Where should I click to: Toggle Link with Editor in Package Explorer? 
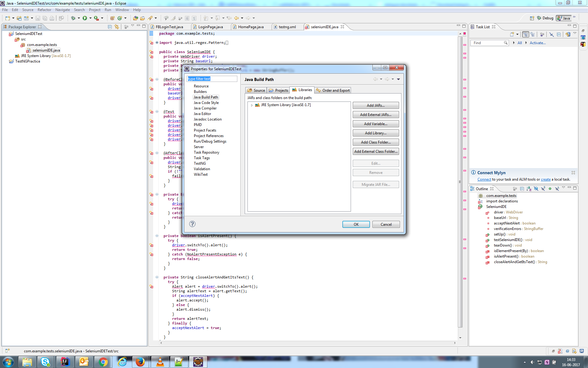pyautogui.click(x=117, y=27)
